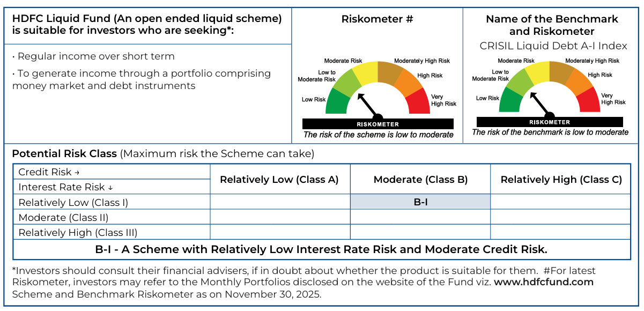Select the Moderate (Class II) row label
644x311 pixels.
point(64,218)
